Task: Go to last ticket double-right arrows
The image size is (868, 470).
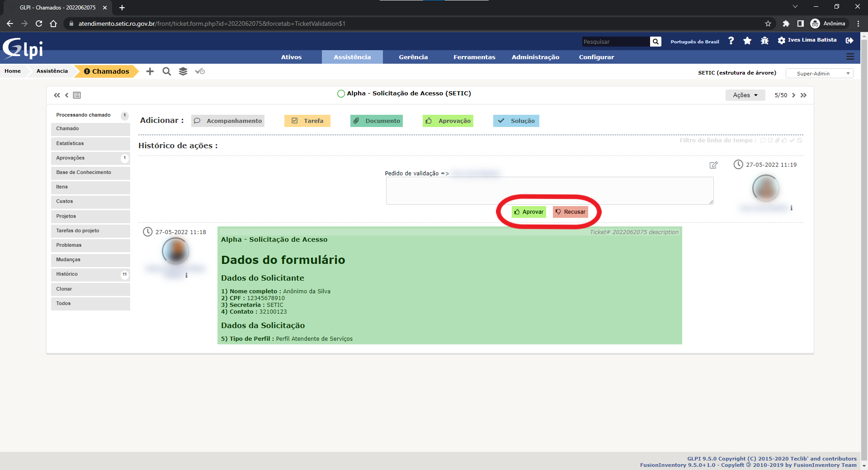Action: 803,95
